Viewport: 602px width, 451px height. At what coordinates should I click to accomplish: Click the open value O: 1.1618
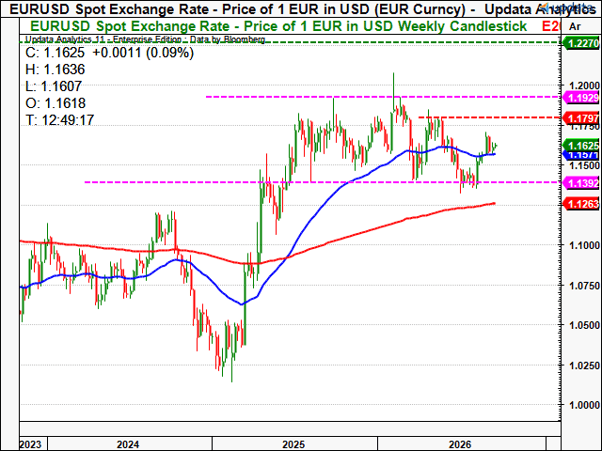click(x=55, y=103)
